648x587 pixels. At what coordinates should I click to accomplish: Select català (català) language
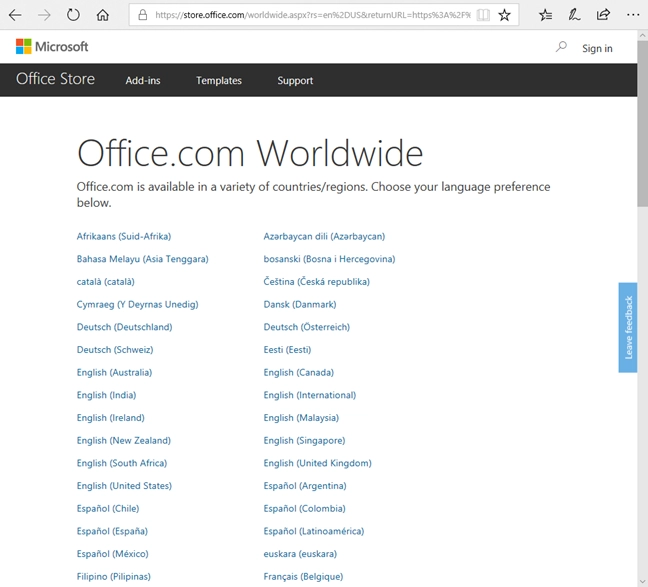[x=106, y=282]
